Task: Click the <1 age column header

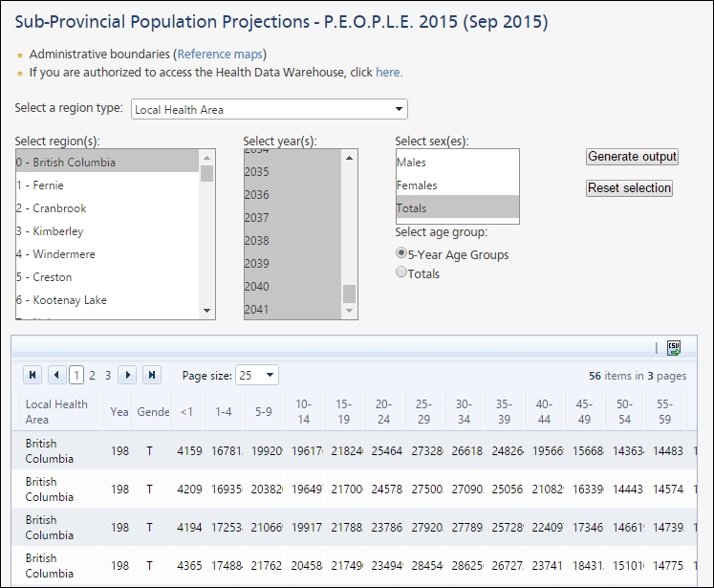Action: tap(187, 411)
